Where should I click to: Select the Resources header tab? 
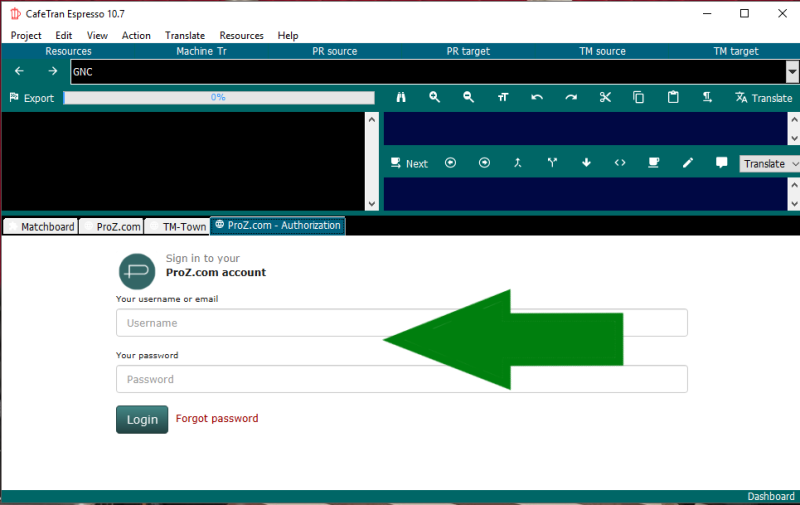pyautogui.click(x=68, y=51)
